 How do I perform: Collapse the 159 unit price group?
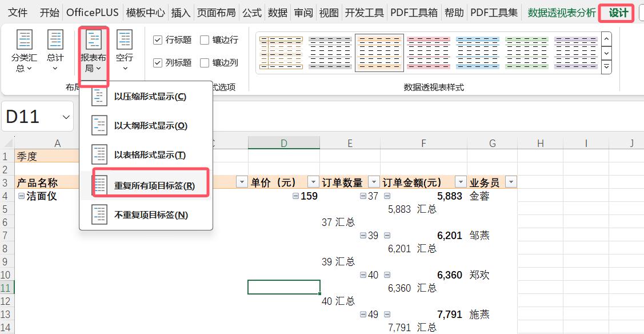click(x=295, y=196)
